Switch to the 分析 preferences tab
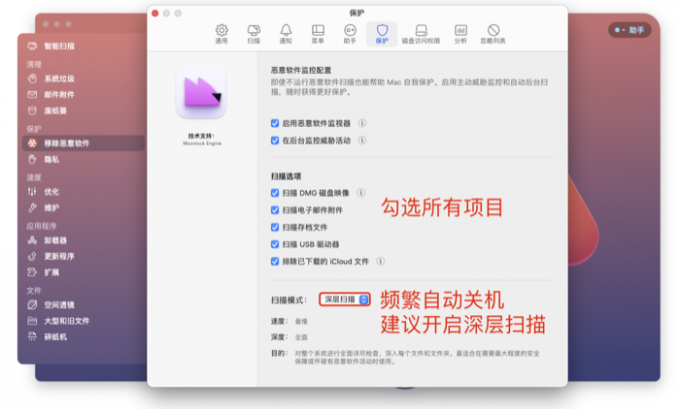 (x=461, y=34)
